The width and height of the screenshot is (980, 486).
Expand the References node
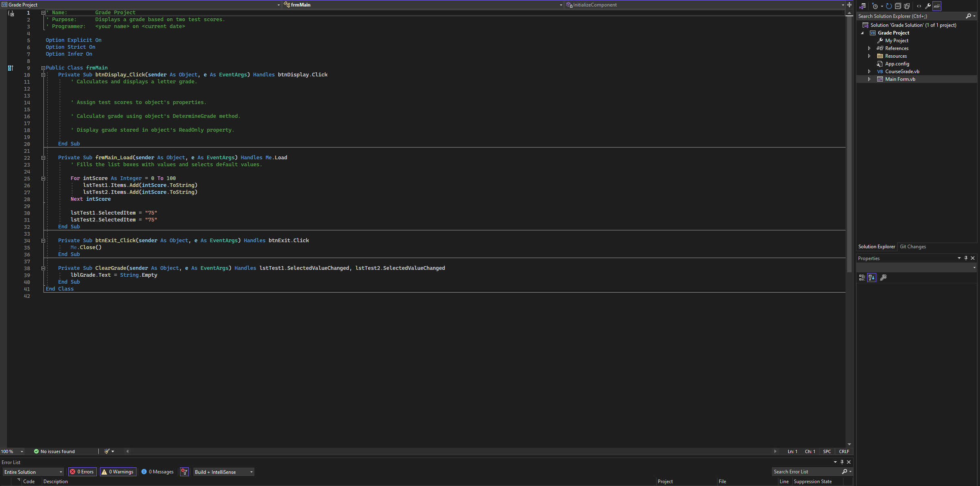tap(869, 48)
